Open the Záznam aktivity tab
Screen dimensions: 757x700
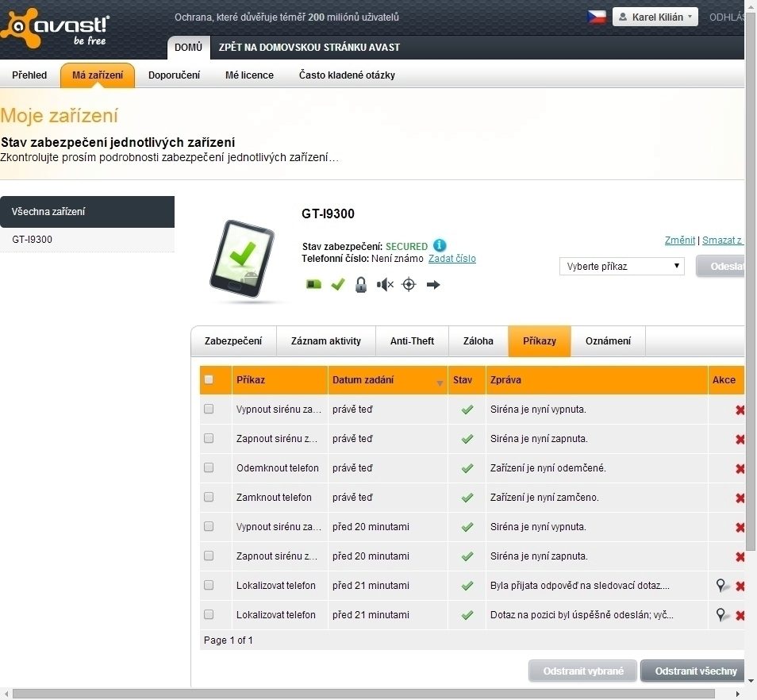coord(326,340)
